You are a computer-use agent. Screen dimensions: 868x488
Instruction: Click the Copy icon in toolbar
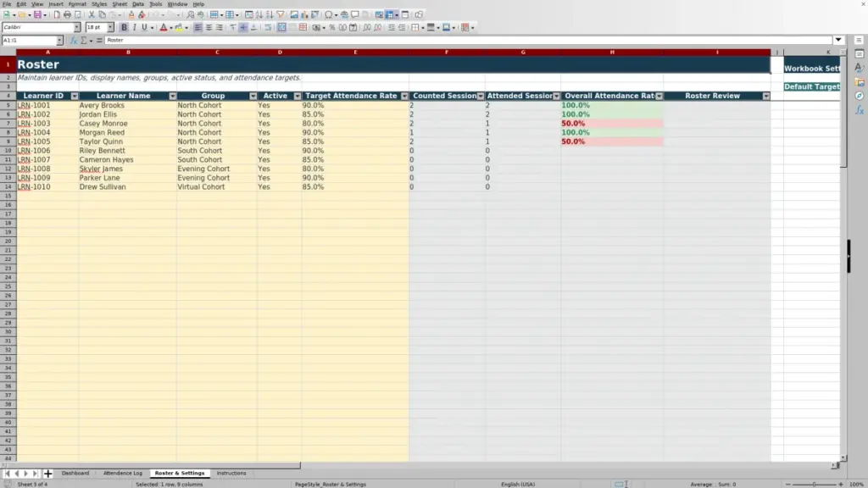pos(102,14)
